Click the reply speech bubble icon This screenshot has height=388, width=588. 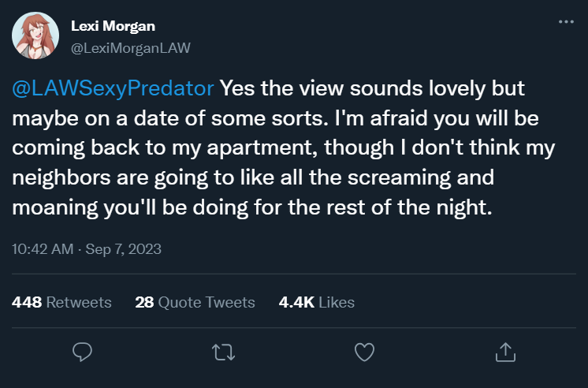tap(83, 352)
